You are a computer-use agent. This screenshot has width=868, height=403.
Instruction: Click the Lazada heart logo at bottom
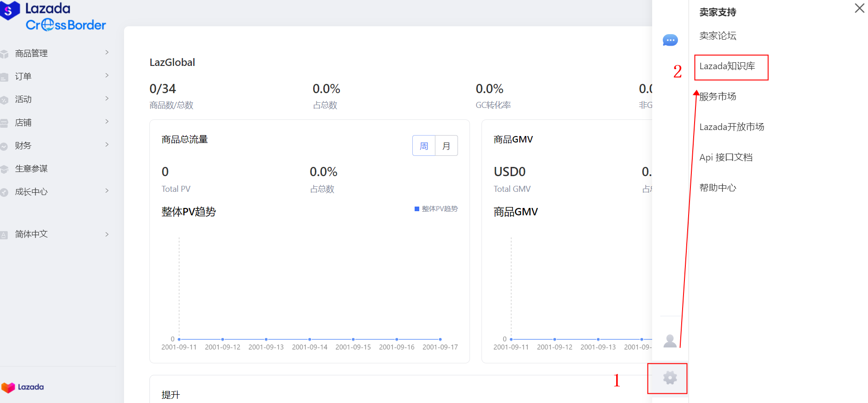23,387
